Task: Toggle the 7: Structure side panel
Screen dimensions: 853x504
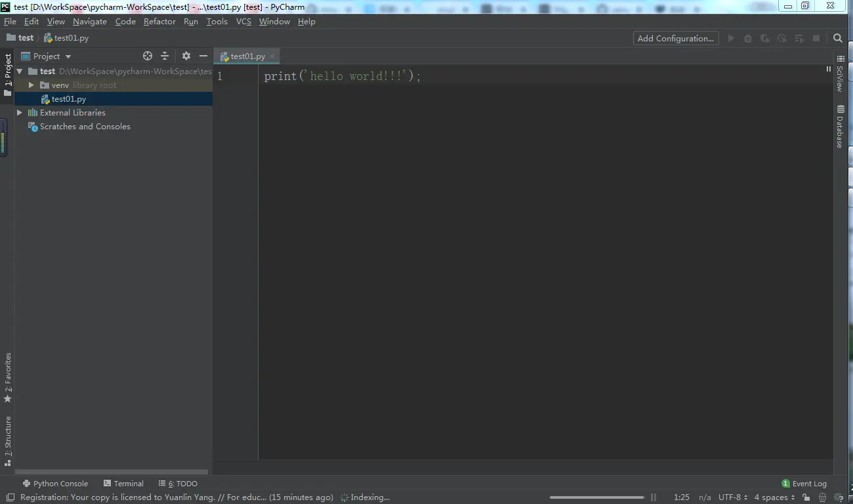Action: tap(8, 441)
